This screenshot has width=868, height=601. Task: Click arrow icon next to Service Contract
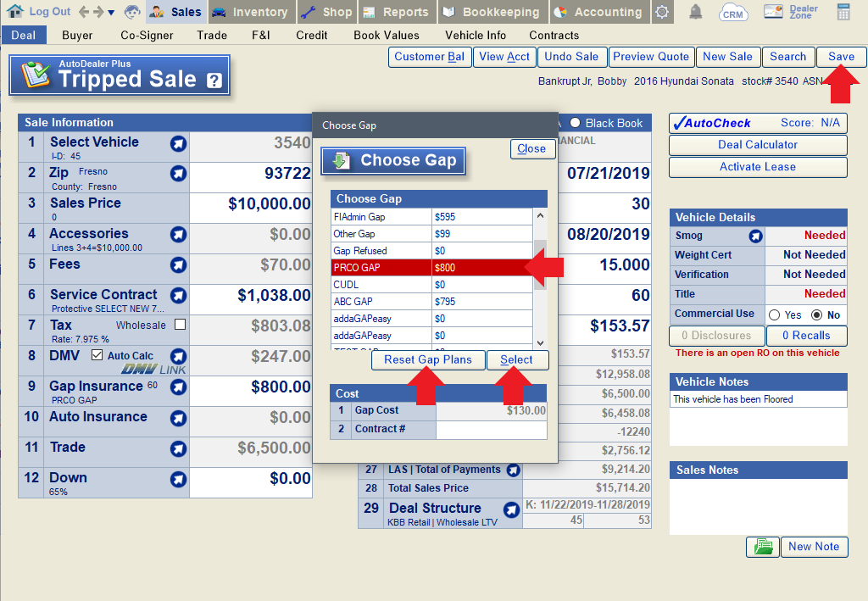(x=178, y=296)
